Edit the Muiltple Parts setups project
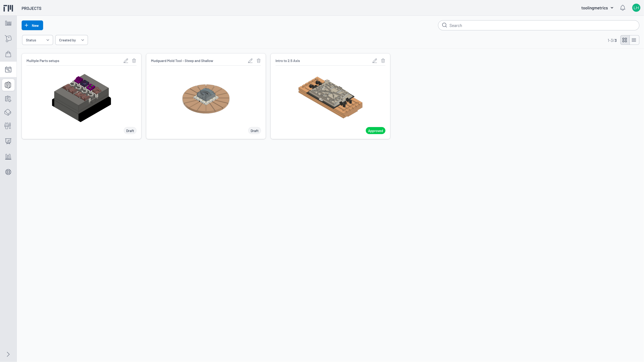 tap(126, 61)
